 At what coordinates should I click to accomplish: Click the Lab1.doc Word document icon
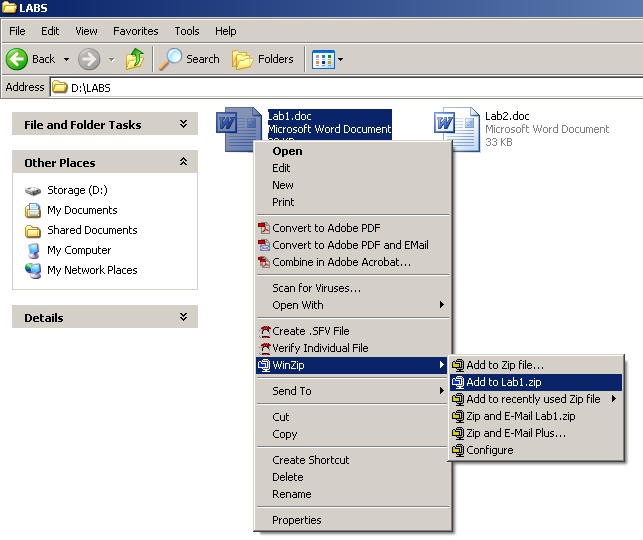tap(238, 129)
